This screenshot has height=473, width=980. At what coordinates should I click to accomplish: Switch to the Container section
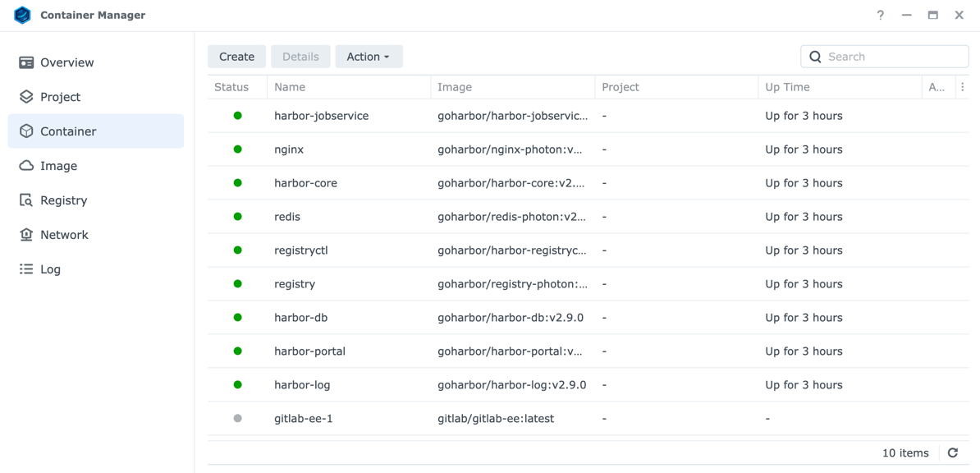pos(68,131)
